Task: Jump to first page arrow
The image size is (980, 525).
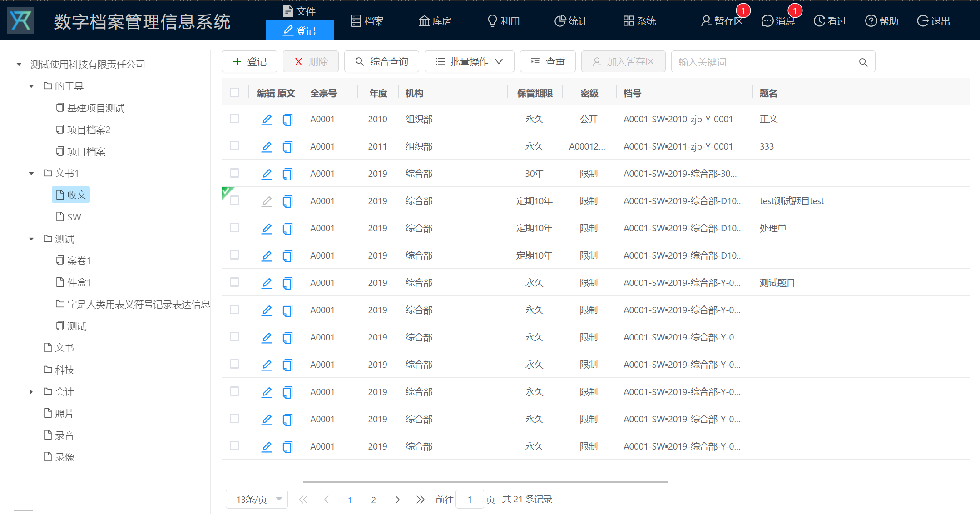Action: pyautogui.click(x=303, y=500)
